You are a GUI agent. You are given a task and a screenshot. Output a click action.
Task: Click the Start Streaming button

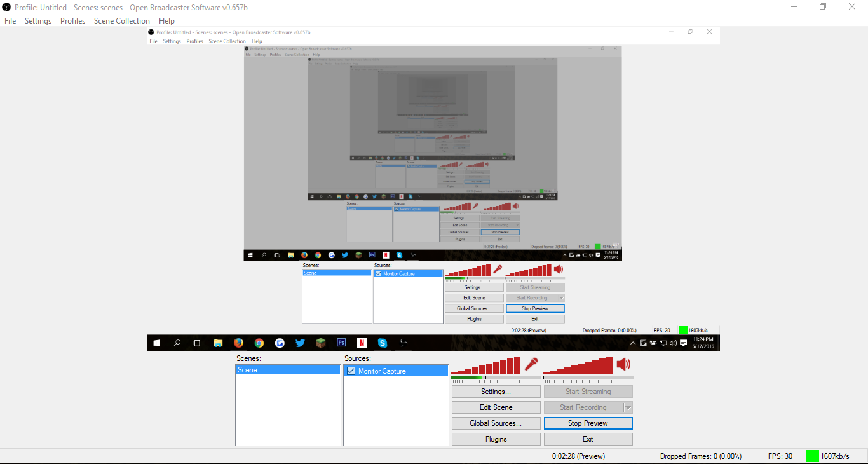click(x=588, y=392)
